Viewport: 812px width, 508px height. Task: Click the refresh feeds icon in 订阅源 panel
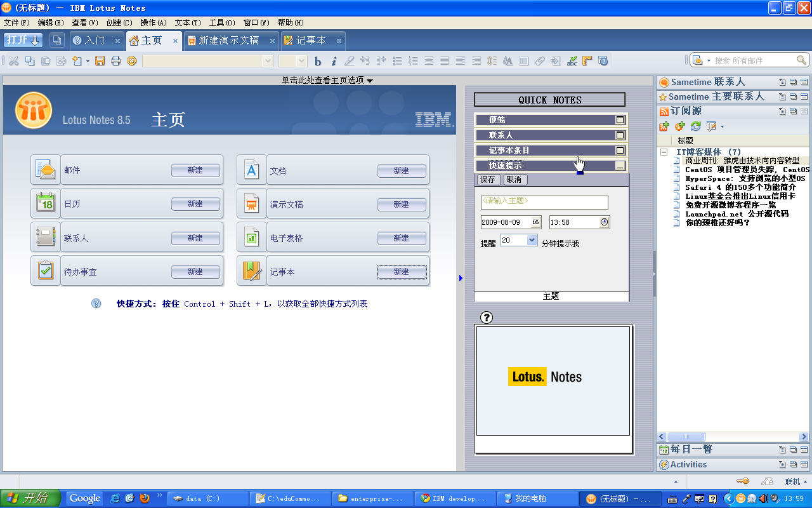[x=695, y=126]
